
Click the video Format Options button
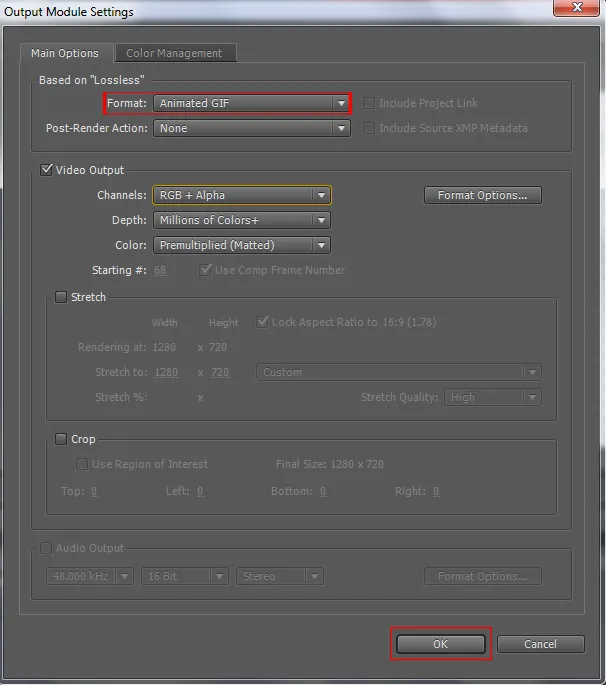point(483,195)
